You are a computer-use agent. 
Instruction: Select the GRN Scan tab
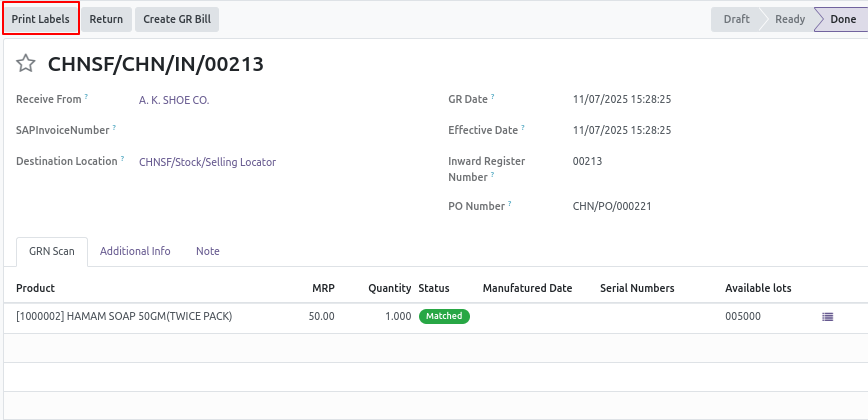coord(52,251)
